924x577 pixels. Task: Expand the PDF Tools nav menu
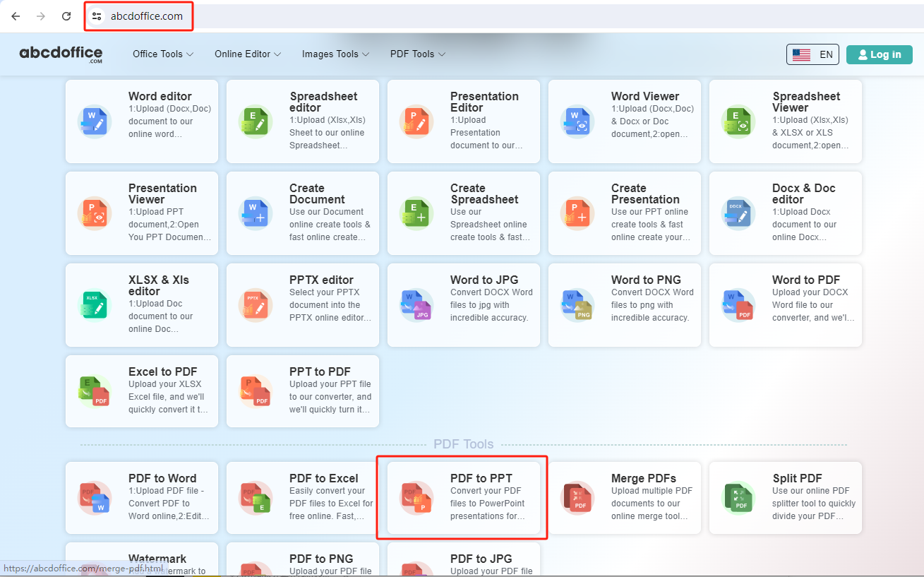click(x=418, y=54)
